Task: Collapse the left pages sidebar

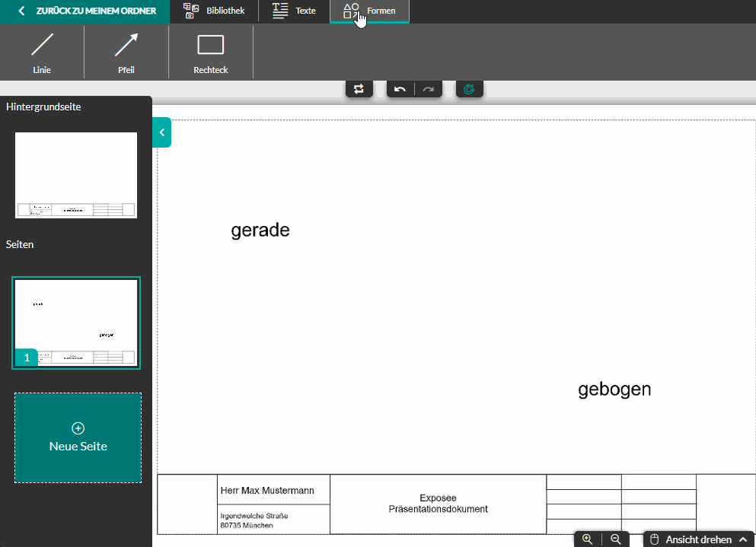Action: 161,132
